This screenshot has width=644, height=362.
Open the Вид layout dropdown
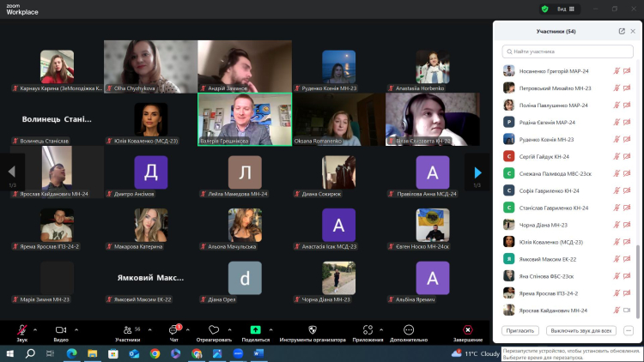[x=566, y=9]
